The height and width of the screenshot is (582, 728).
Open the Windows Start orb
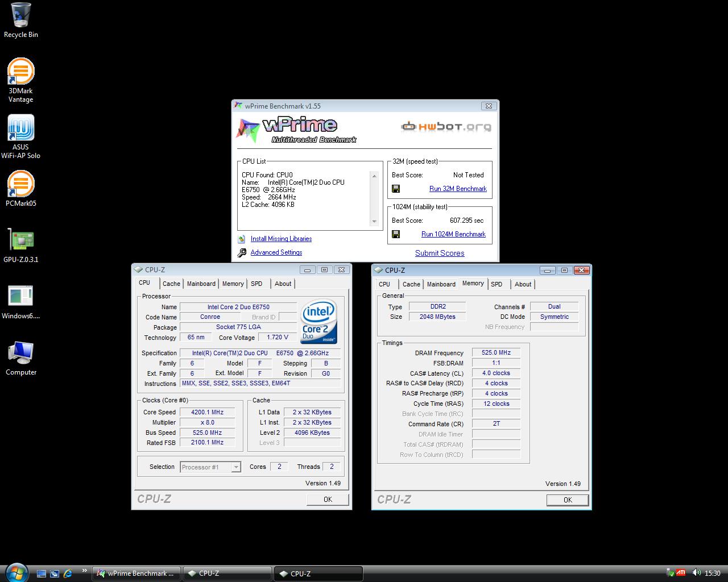pyautogui.click(x=15, y=572)
